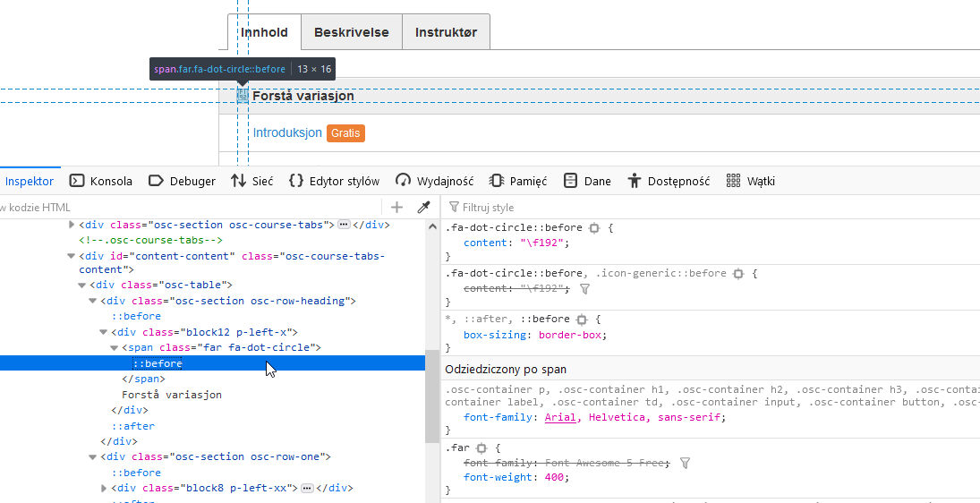The image size is (980, 503).
Task: Open the Dostępność accessibility panel
Action: (668, 181)
